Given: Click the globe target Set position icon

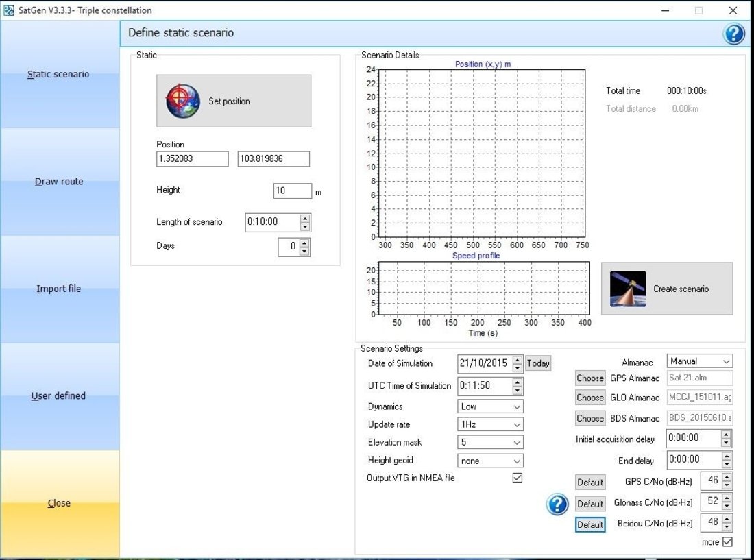Looking at the screenshot, I should pos(183,101).
